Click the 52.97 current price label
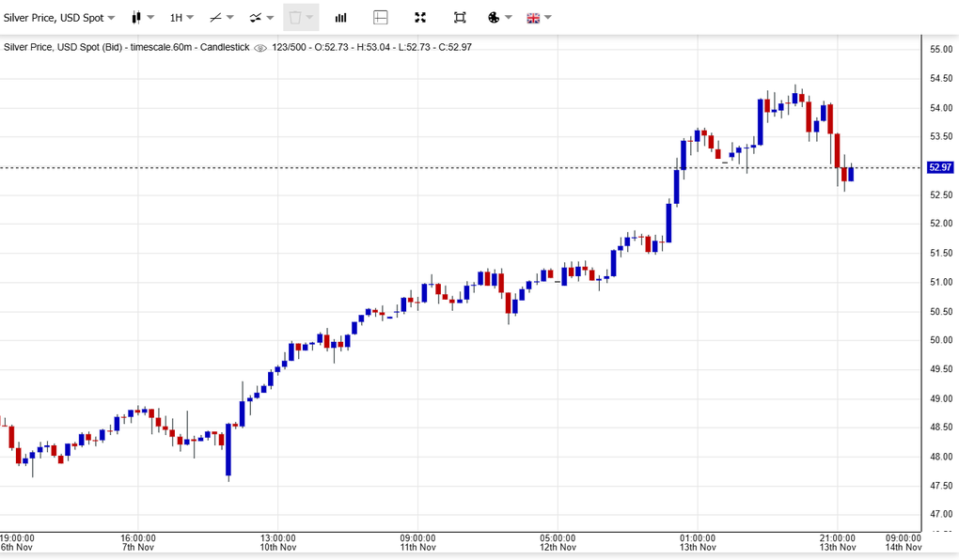959x560 pixels. click(939, 167)
